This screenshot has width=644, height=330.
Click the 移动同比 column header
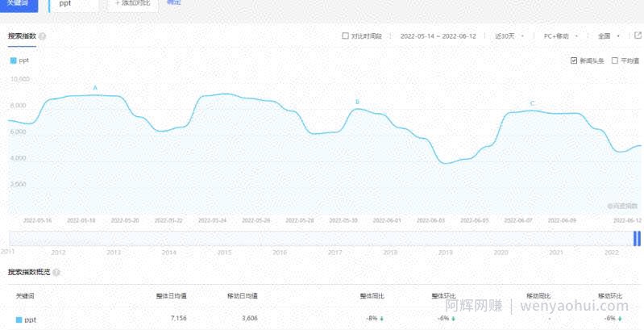538,296
